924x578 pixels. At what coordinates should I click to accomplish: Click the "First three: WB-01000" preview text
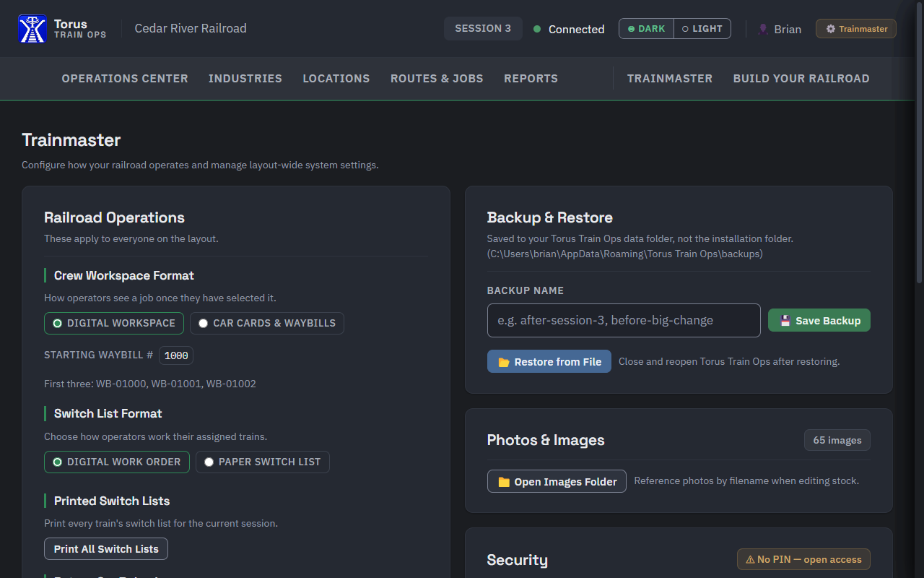(x=150, y=384)
